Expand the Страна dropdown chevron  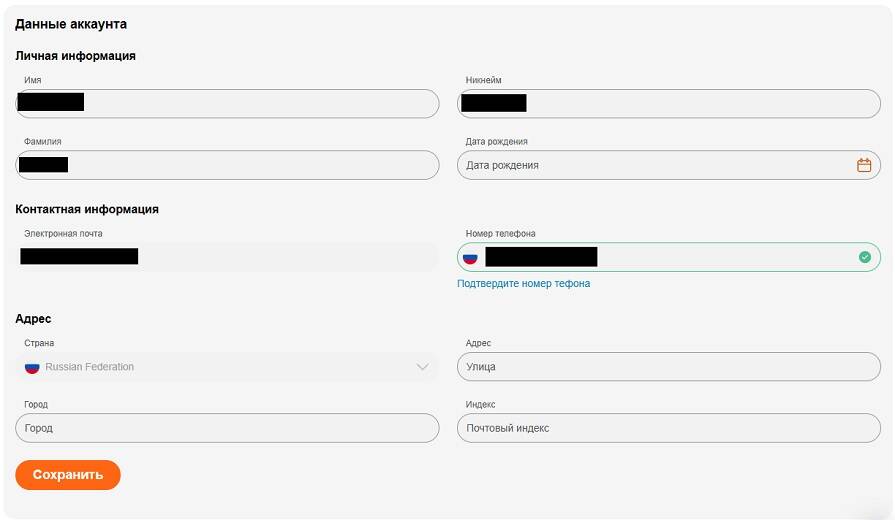tap(422, 367)
